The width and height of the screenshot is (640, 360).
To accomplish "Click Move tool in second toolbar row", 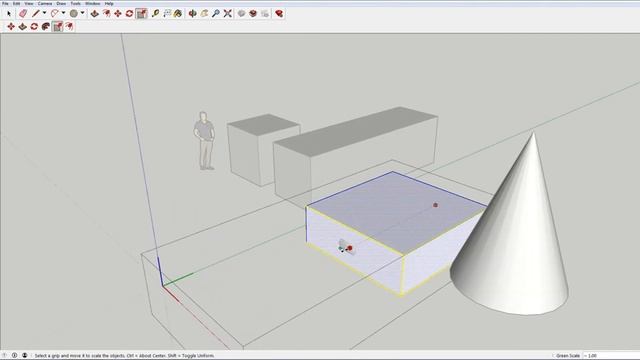I will click(11, 27).
